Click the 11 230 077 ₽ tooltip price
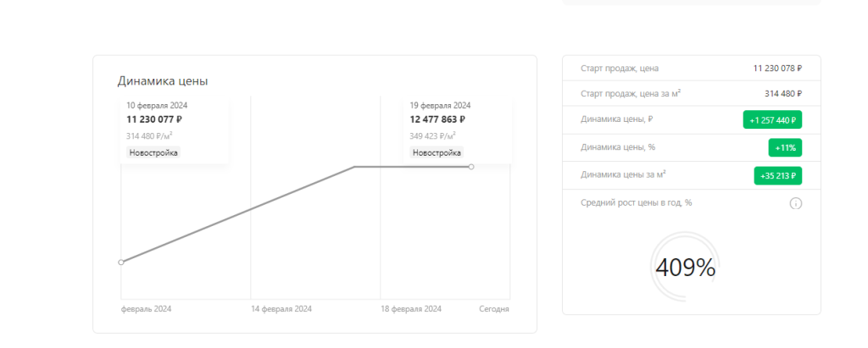Viewport: 868px width, 348px height. click(154, 119)
